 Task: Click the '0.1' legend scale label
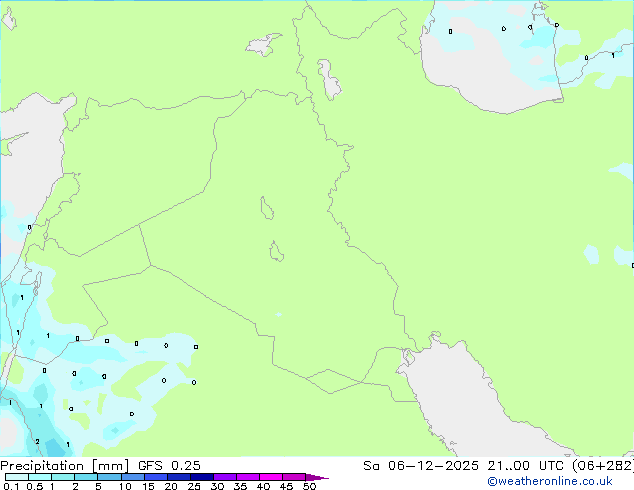tap(11, 486)
